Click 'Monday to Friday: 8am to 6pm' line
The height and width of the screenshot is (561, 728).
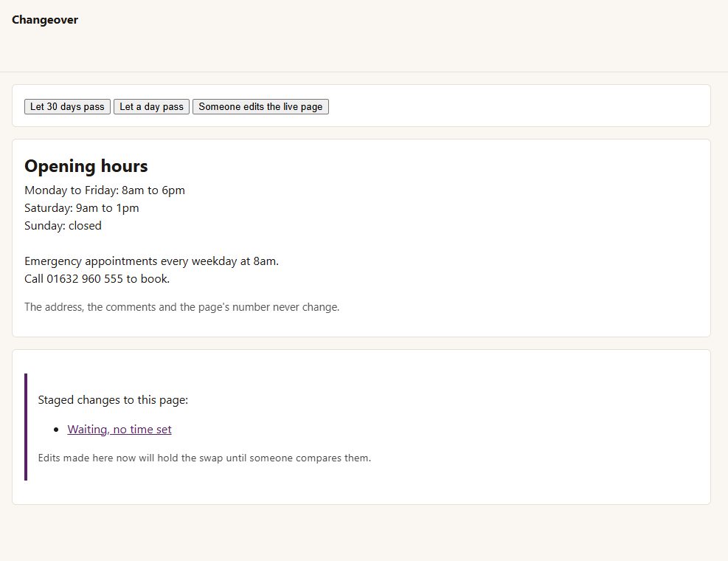(x=105, y=190)
